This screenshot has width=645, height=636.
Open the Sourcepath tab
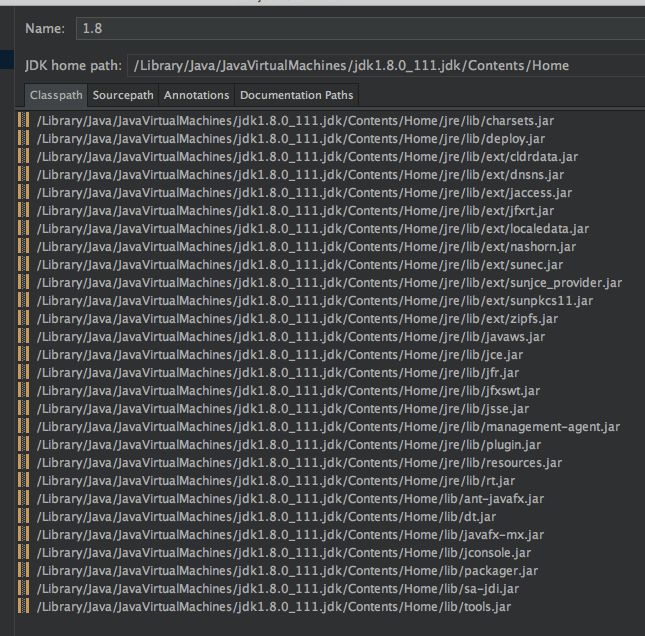pyautogui.click(x=123, y=95)
